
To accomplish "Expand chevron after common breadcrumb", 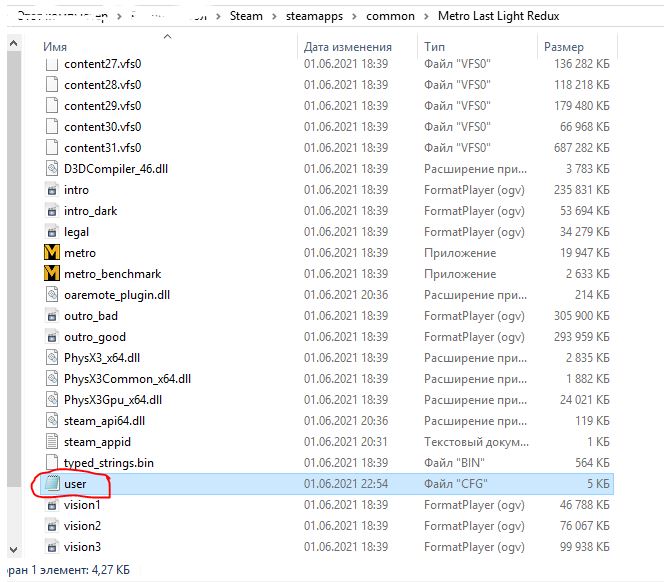I will coord(426,17).
